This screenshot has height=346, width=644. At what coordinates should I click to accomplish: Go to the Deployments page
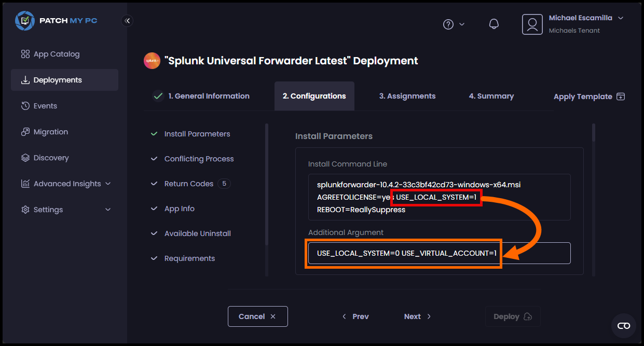coord(64,80)
